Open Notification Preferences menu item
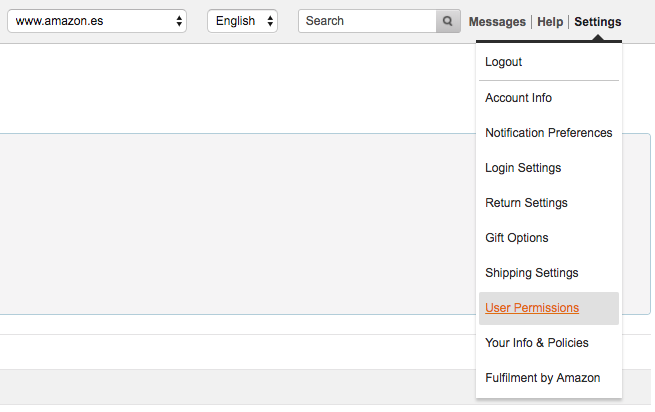Image resolution: width=655 pixels, height=412 pixels. (548, 133)
